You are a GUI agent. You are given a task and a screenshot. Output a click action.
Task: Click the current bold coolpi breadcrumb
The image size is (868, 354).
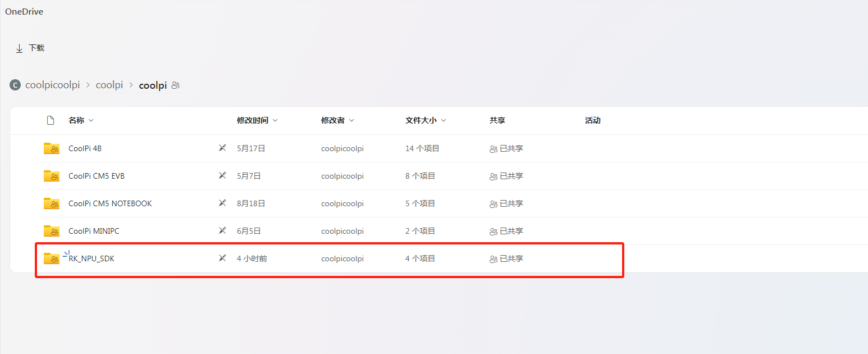[153, 85]
